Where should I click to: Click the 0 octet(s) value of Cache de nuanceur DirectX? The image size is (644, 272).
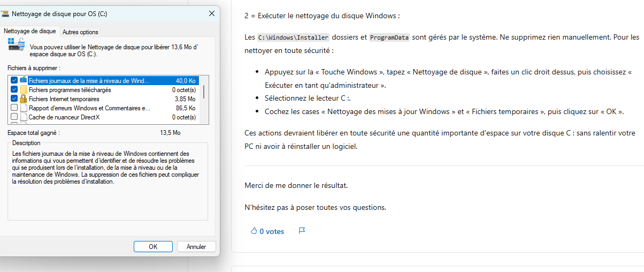(184, 117)
